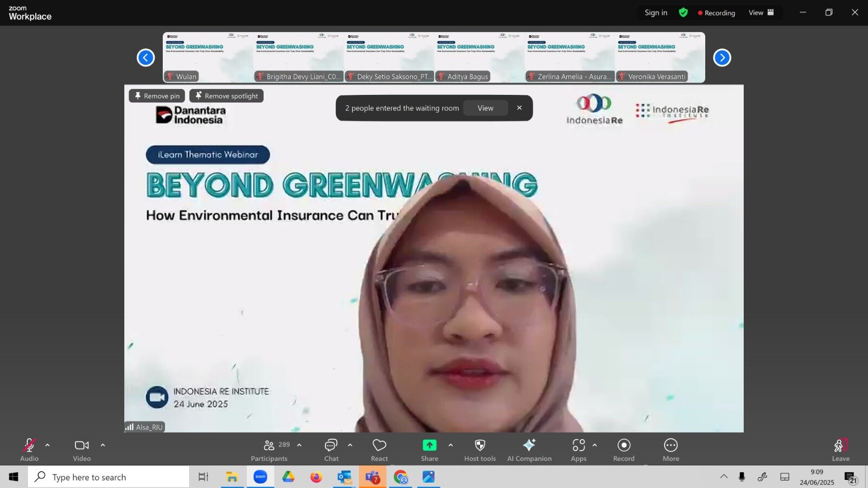
Task: Expand the share options arrow
Action: pyautogui.click(x=450, y=445)
